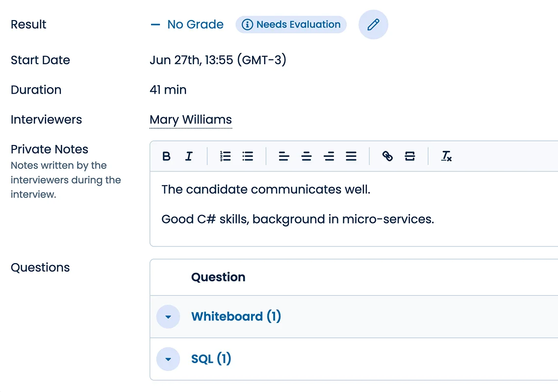
Task: Insert a horizontal rule in the notes
Action: tap(409, 156)
